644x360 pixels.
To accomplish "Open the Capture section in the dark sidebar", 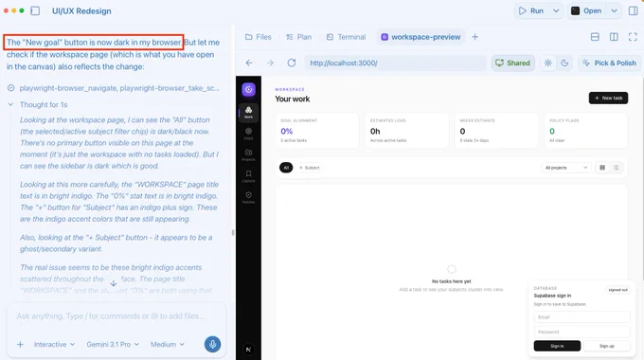I will tap(248, 176).
